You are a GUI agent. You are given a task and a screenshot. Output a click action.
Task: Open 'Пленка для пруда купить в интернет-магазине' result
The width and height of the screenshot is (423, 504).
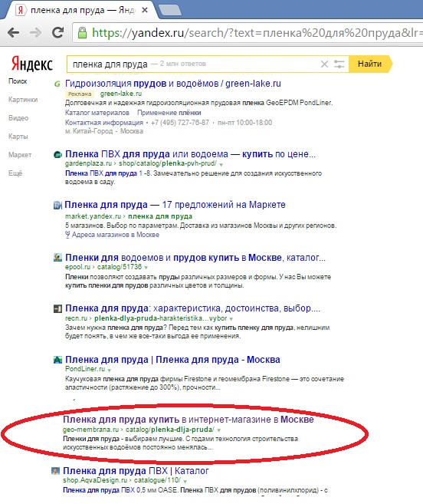189,420
